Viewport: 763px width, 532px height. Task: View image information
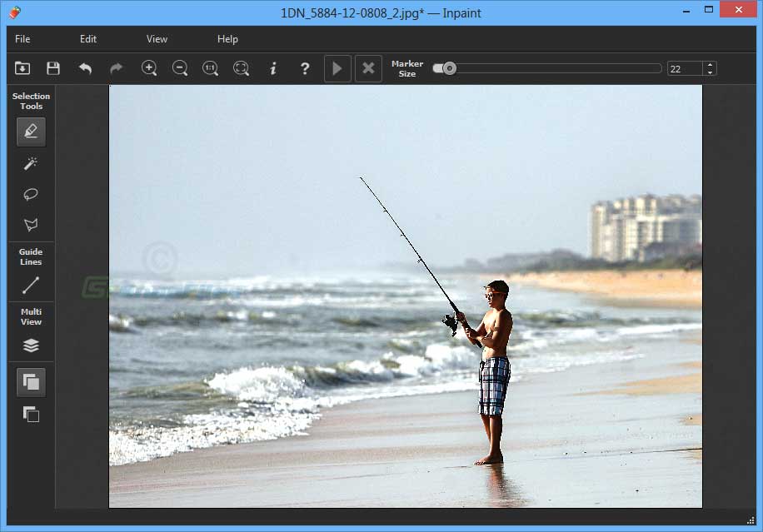click(272, 68)
